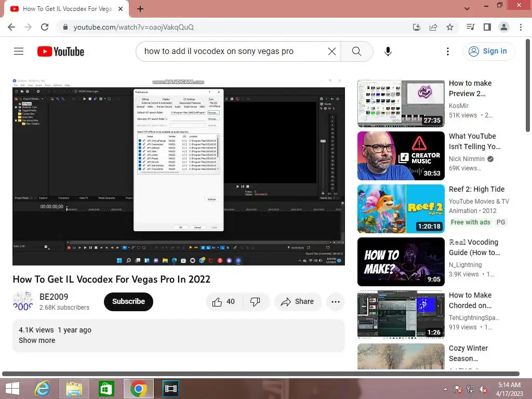Screen dimensions: 532x399
Task: Open Cozy Winter Season thumbnail
Action: click(401, 356)
